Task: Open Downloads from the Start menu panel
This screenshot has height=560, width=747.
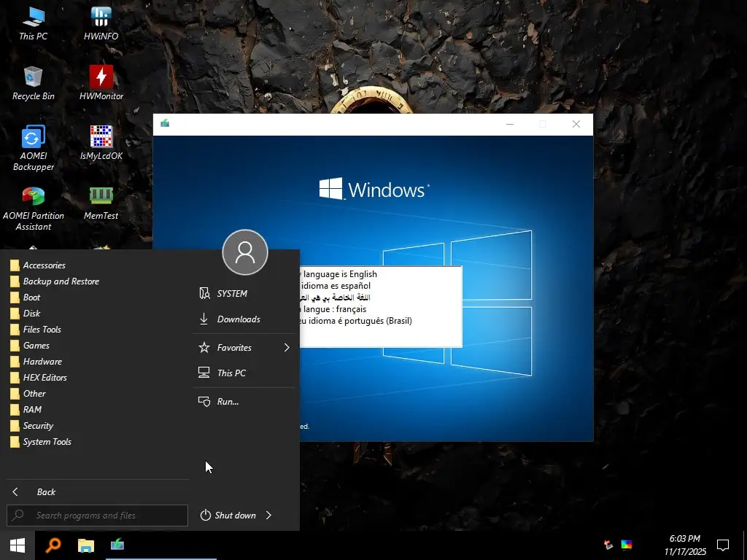Action: click(237, 319)
